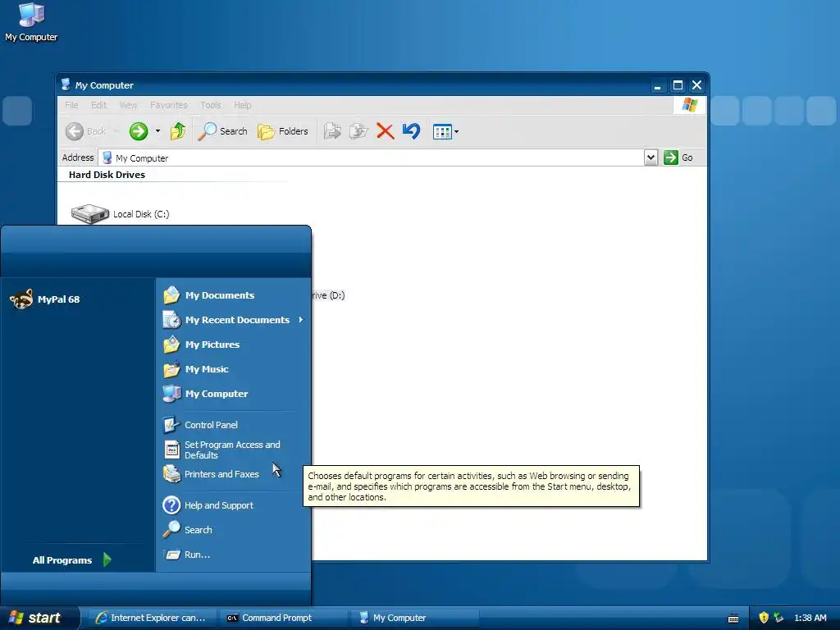The width and height of the screenshot is (840, 630).
Task: Expand the address bar dropdown
Action: [651, 157]
